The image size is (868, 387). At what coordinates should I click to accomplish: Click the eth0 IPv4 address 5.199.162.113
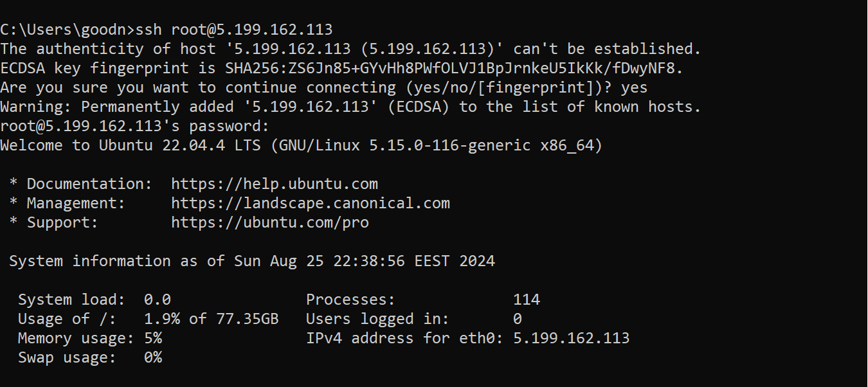pyautogui.click(x=571, y=338)
